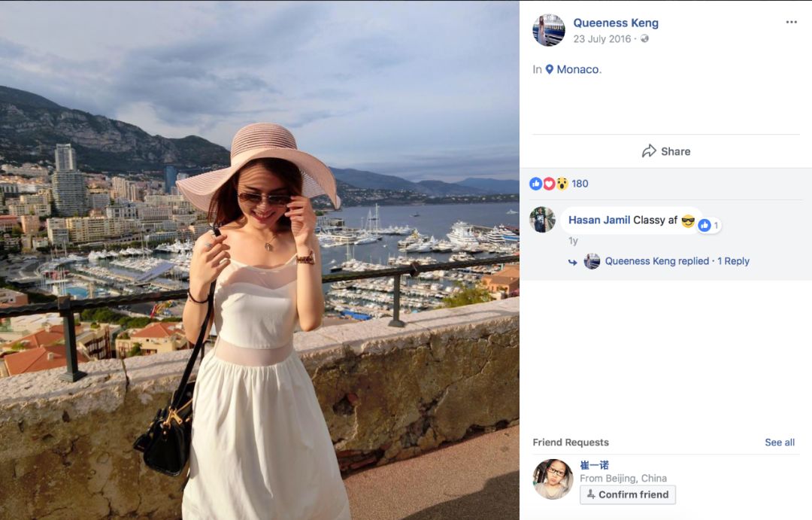The width and height of the screenshot is (812, 520).
Task: Expand the "Queeness Keng replied · 1 Reply" thread
Action: tap(677, 261)
